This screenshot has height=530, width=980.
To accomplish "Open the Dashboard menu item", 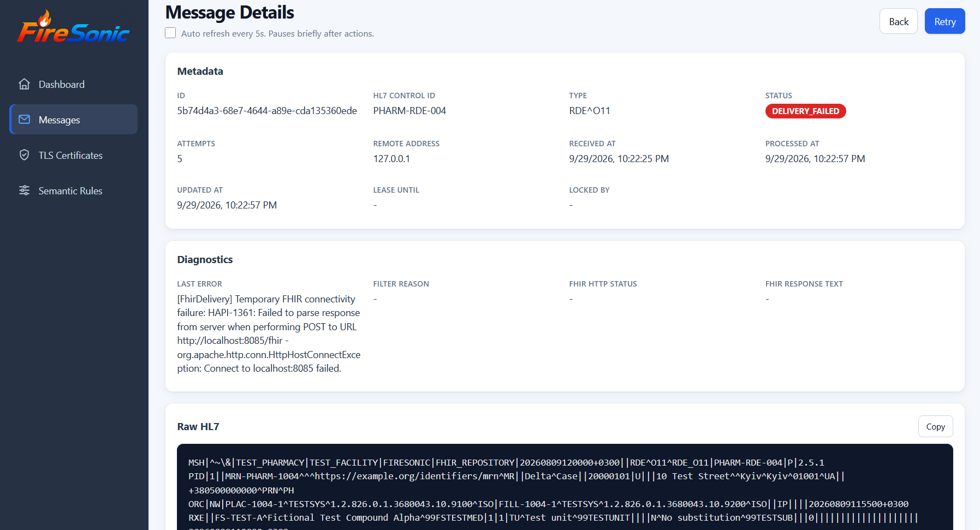I will click(74, 84).
